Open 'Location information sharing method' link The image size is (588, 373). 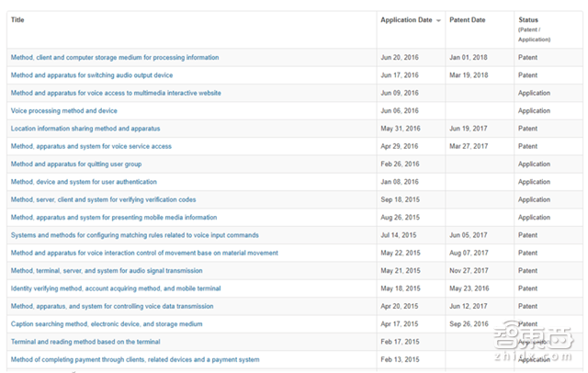(85, 129)
